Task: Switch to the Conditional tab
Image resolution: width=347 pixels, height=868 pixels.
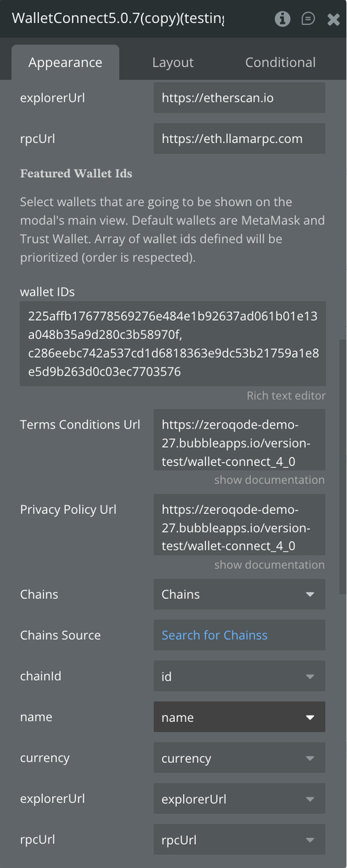Action: click(x=280, y=62)
